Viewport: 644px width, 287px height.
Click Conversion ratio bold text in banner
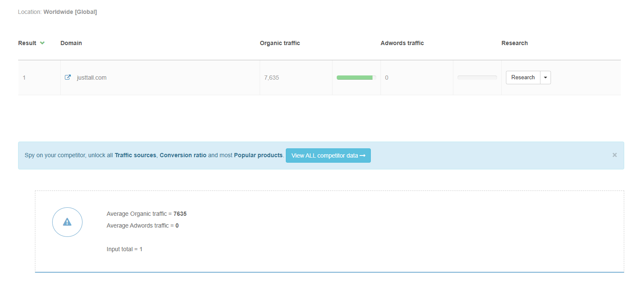183,155
